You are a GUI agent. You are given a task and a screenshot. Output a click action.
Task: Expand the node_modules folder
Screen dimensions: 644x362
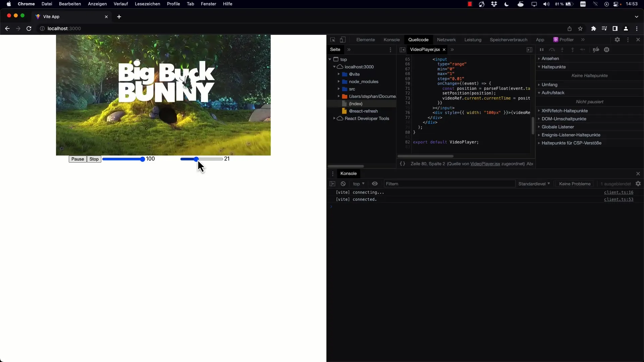coord(339,81)
